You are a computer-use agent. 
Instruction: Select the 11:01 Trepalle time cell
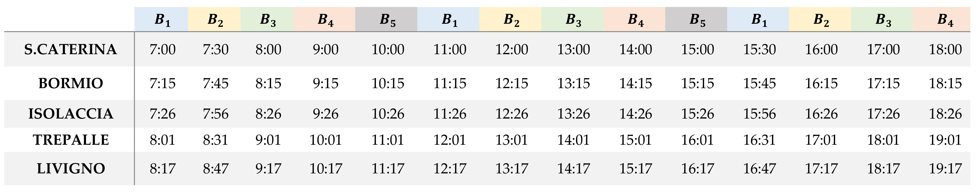(x=387, y=140)
